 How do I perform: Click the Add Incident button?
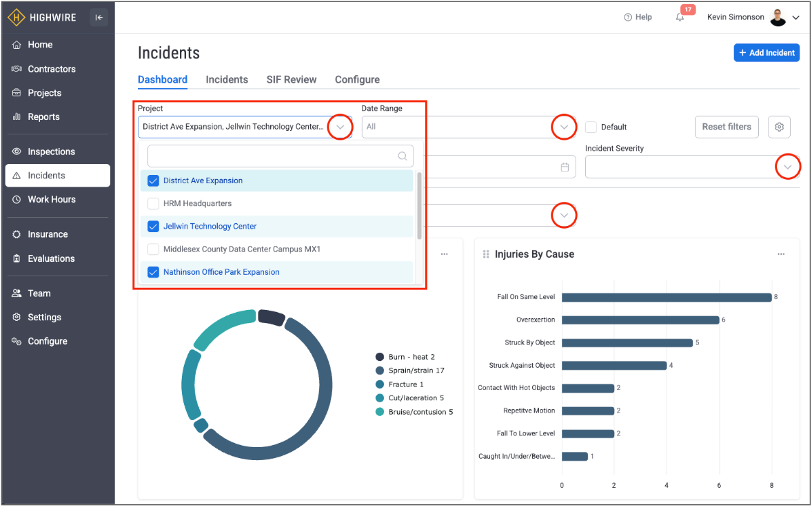pyautogui.click(x=767, y=53)
